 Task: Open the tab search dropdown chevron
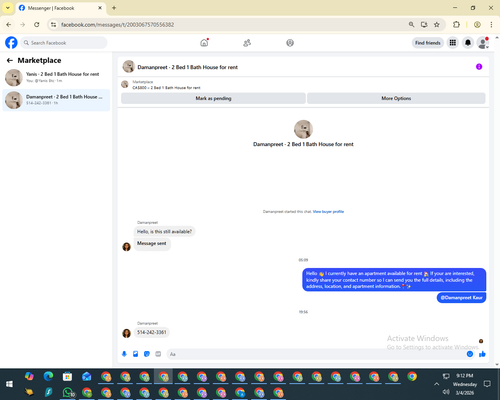click(x=8, y=8)
